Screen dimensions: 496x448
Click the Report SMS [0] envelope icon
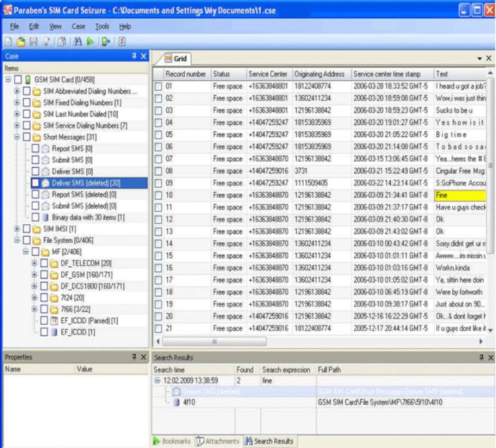point(46,149)
